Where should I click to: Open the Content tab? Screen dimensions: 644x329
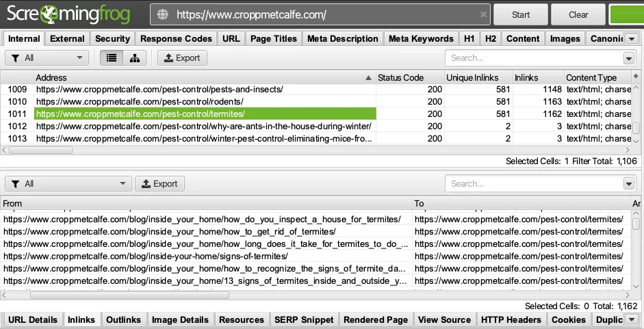[523, 38]
